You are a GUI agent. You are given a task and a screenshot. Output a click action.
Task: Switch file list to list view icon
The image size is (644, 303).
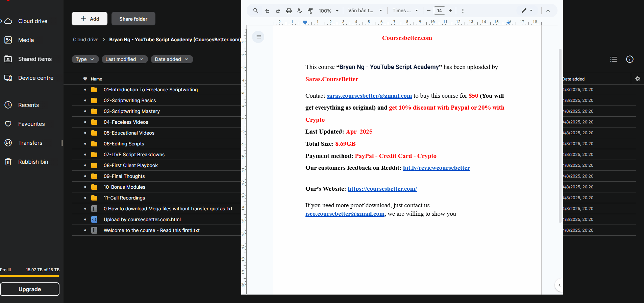pyautogui.click(x=614, y=59)
